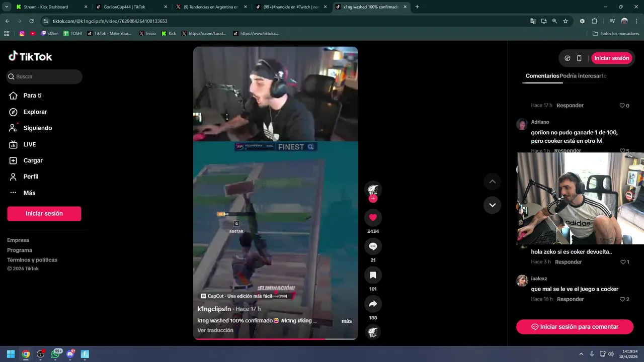The width and height of the screenshot is (644, 362).
Task: Open creator avatar beside the video
Action: (373, 190)
